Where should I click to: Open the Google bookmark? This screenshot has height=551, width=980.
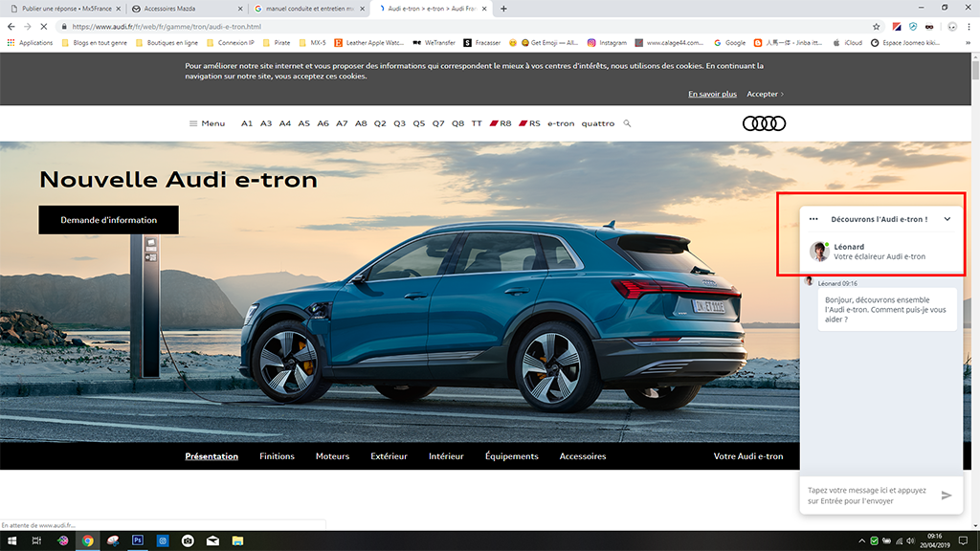[730, 43]
